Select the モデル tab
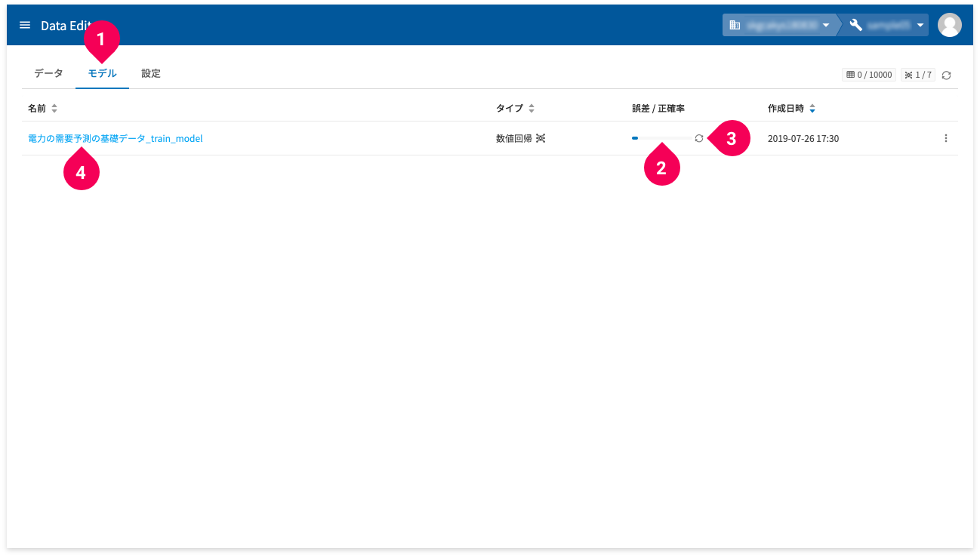This screenshot has height=557, width=980. pyautogui.click(x=103, y=73)
